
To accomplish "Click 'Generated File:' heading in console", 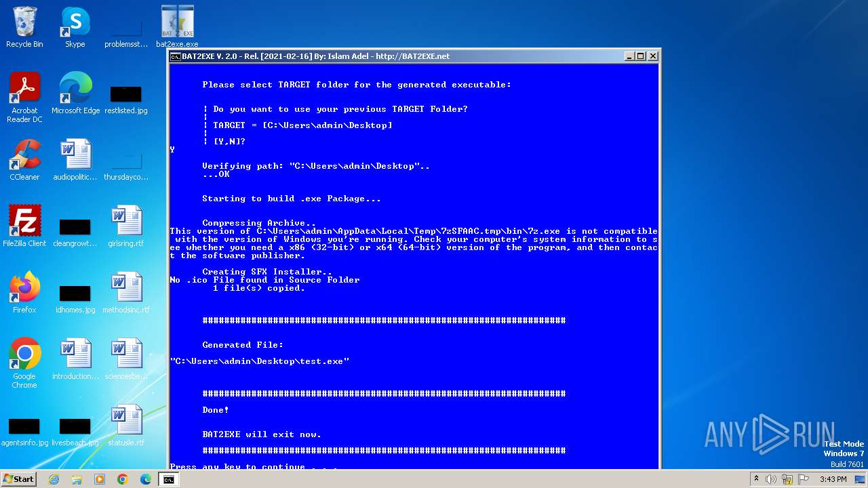I will pyautogui.click(x=243, y=345).
